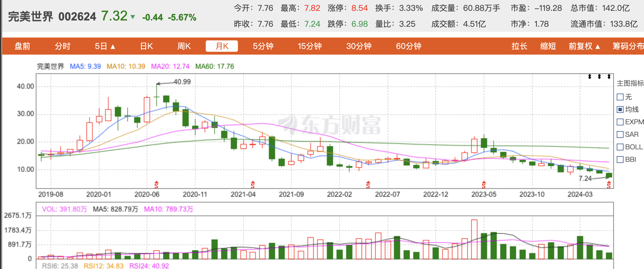Show the 15分钟 chart

pyautogui.click(x=309, y=46)
